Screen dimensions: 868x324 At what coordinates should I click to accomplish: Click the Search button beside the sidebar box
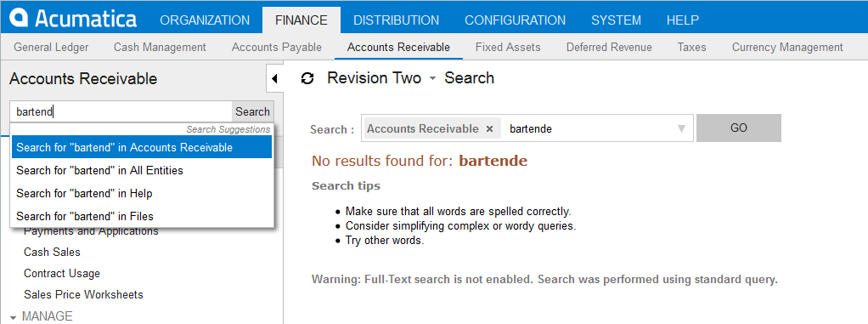click(x=252, y=112)
